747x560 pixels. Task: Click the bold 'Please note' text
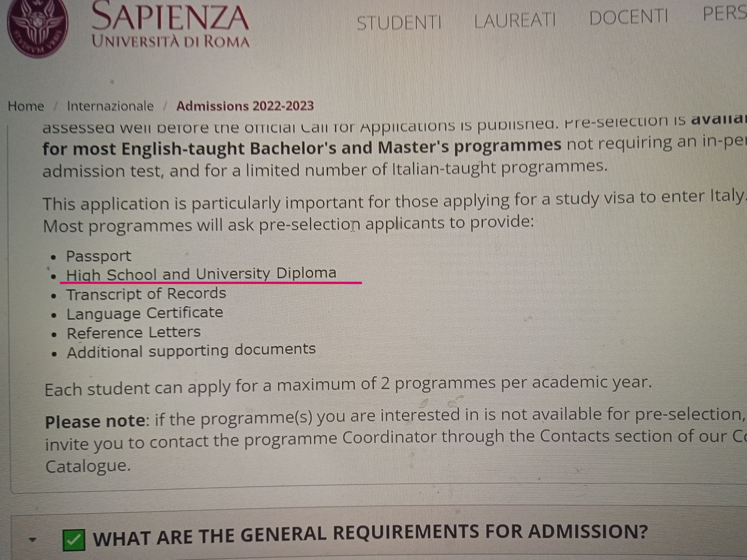(x=95, y=421)
